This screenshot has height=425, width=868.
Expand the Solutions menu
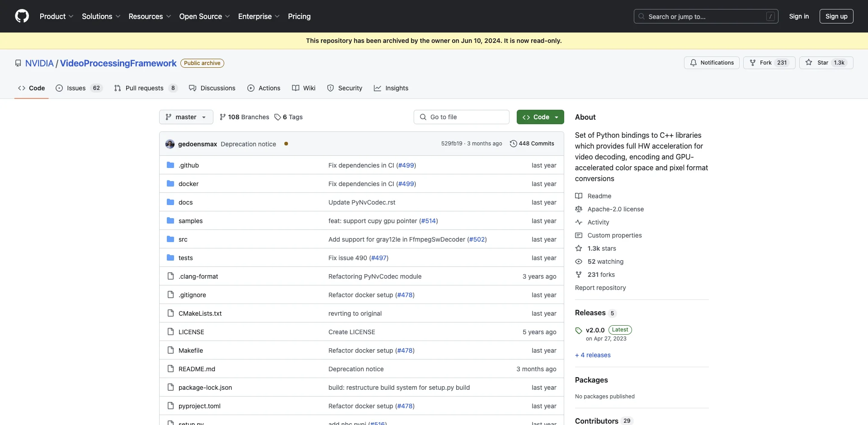(101, 16)
